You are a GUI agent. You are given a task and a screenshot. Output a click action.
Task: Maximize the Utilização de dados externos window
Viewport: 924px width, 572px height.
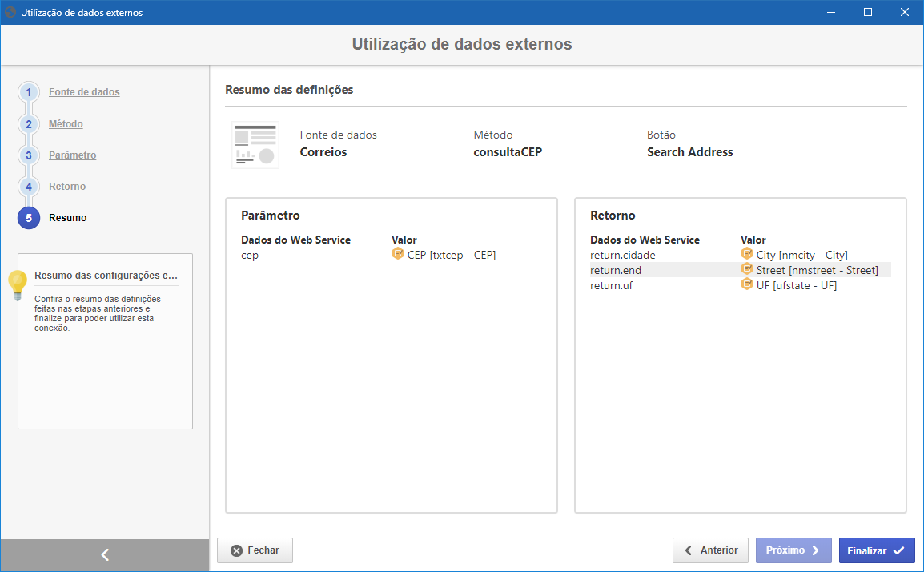[x=867, y=12]
